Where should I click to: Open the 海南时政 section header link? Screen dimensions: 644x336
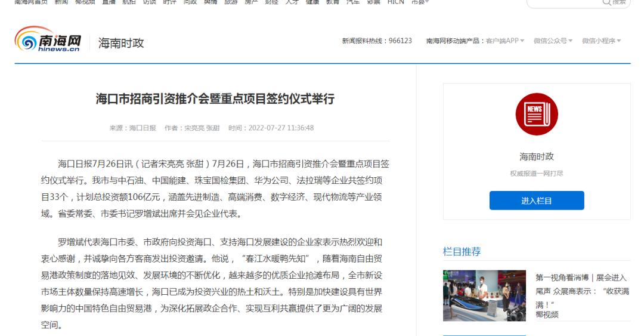pyautogui.click(x=121, y=43)
